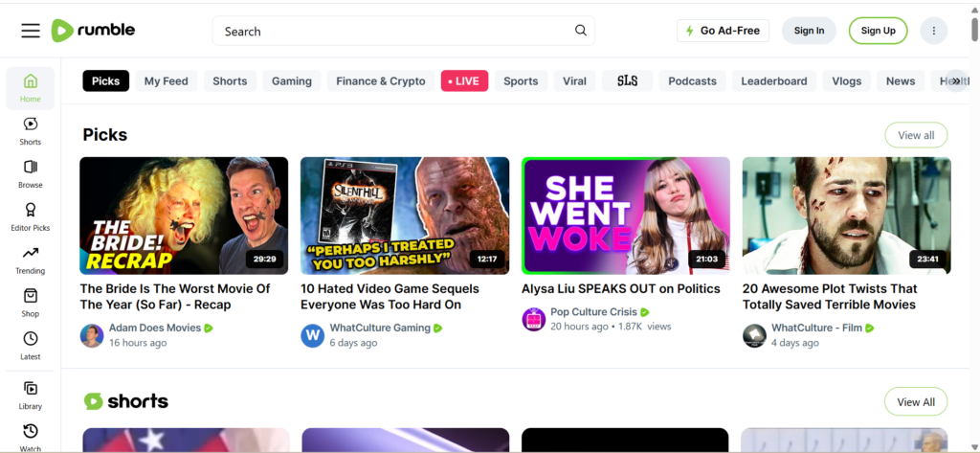Viewport: 980px width, 453px height.
Task: Click the Rumble logo
Action: (x=93, y=31)
